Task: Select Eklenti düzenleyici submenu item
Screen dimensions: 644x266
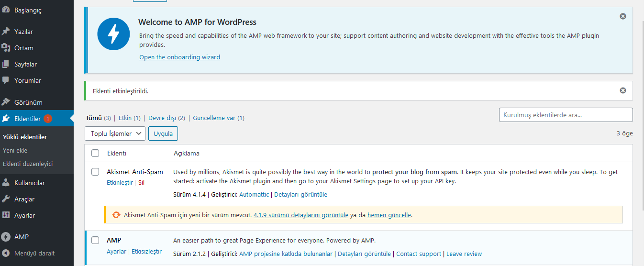Action: click(28, 164)
